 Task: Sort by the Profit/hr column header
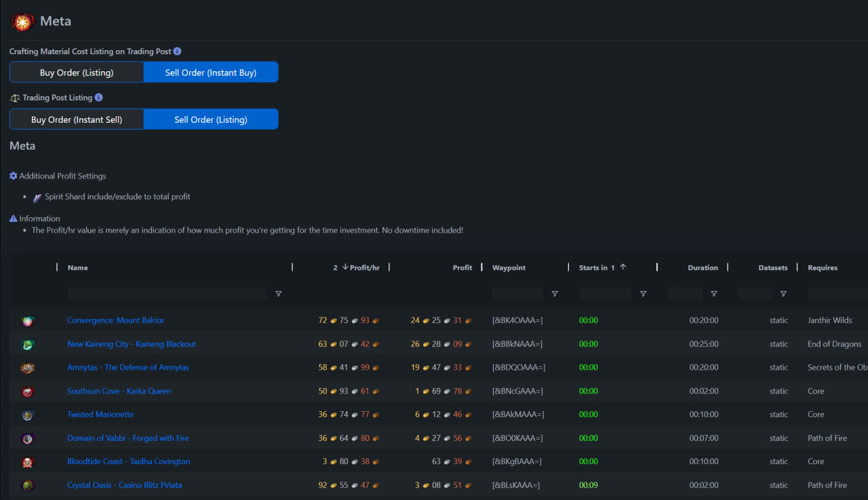(x=366, y=268)
